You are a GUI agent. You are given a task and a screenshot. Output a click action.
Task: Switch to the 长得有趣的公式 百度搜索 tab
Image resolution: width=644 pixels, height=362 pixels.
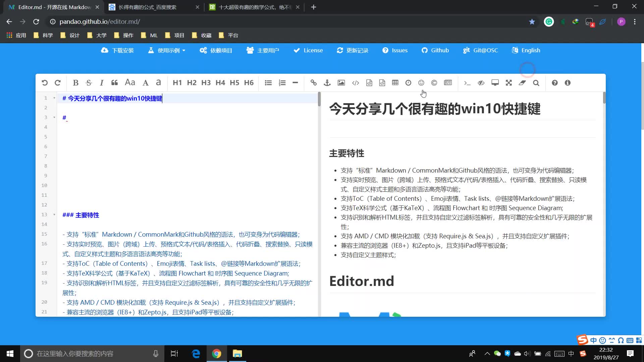tap(154, 7)
